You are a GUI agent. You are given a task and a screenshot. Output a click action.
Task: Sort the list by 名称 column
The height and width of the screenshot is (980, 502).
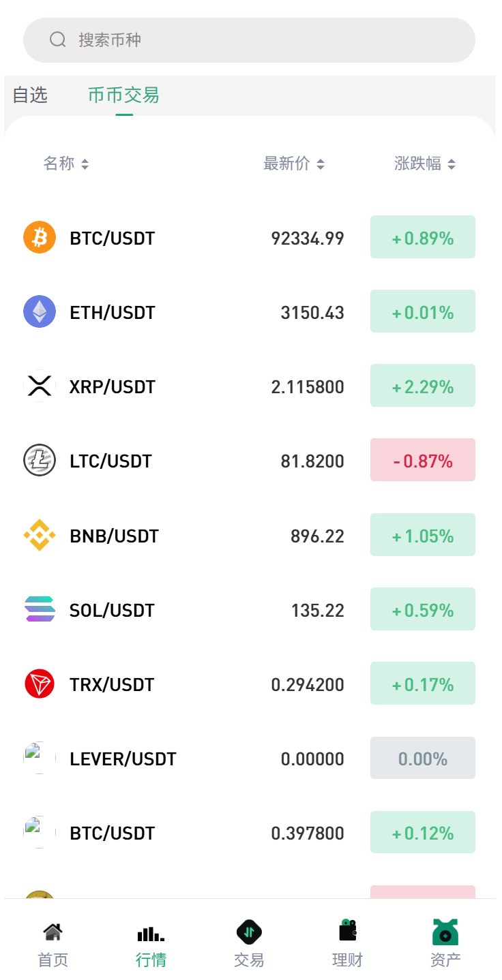[x=66, y=164]
